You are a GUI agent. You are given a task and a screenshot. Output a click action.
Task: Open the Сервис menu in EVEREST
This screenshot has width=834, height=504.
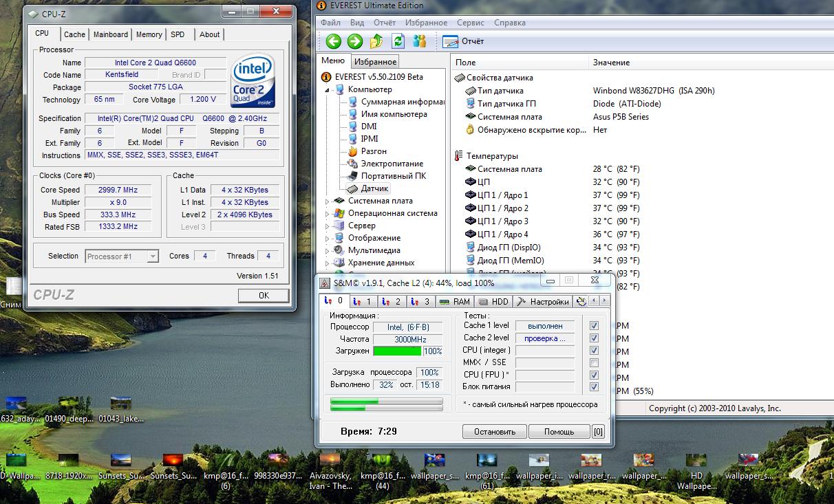point(471,23)
